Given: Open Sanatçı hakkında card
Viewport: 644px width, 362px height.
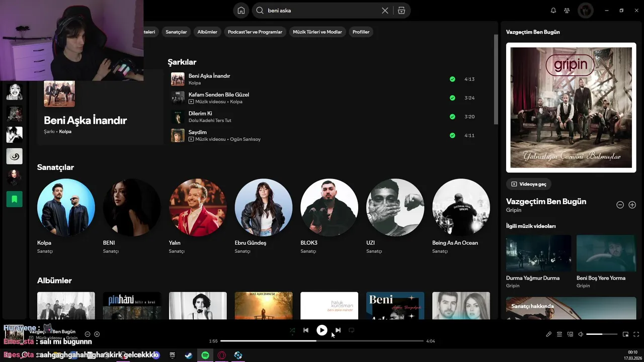Looking at the screenshot, I should (x=571, y=308).
